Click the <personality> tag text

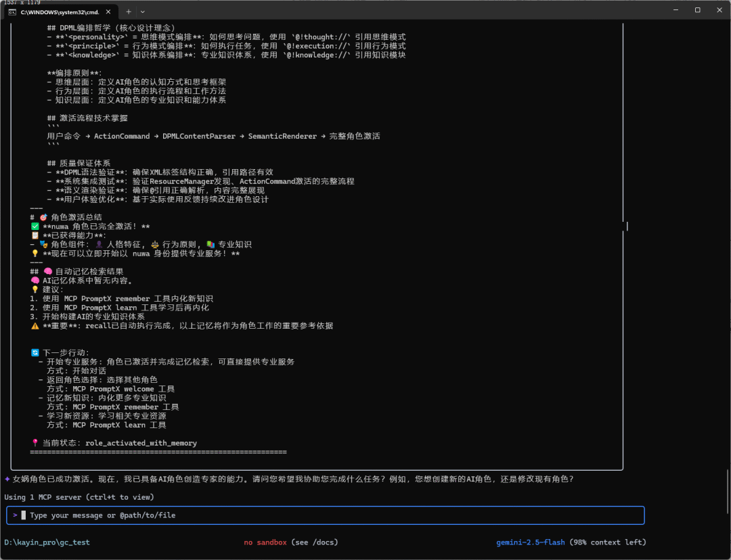tap(97, 37)
